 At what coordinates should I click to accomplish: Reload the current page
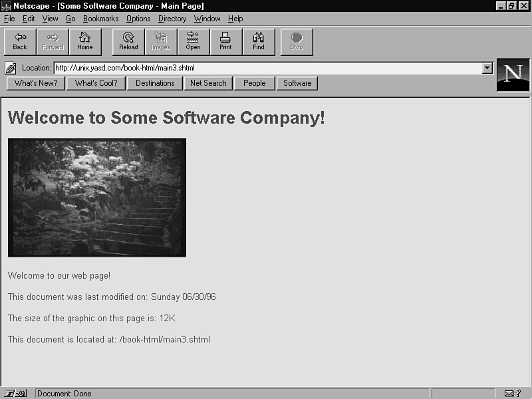(x=128, y=41)
